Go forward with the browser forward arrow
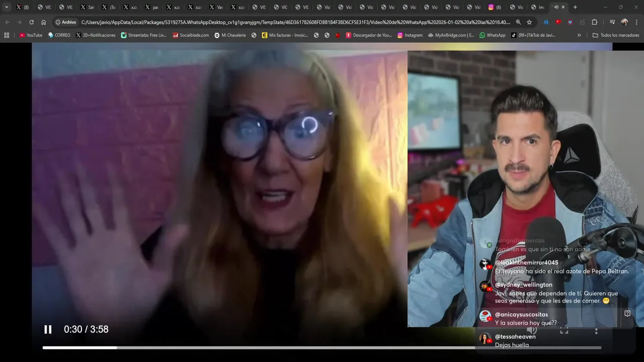Viewport: 644px width, 362px height. (19, 22)
